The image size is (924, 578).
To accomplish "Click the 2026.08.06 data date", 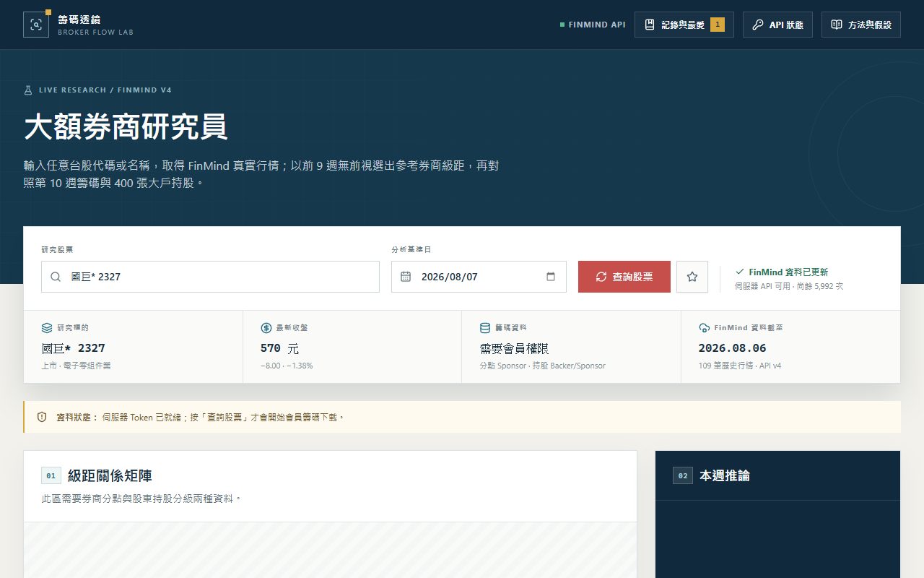I will point(733,348).
